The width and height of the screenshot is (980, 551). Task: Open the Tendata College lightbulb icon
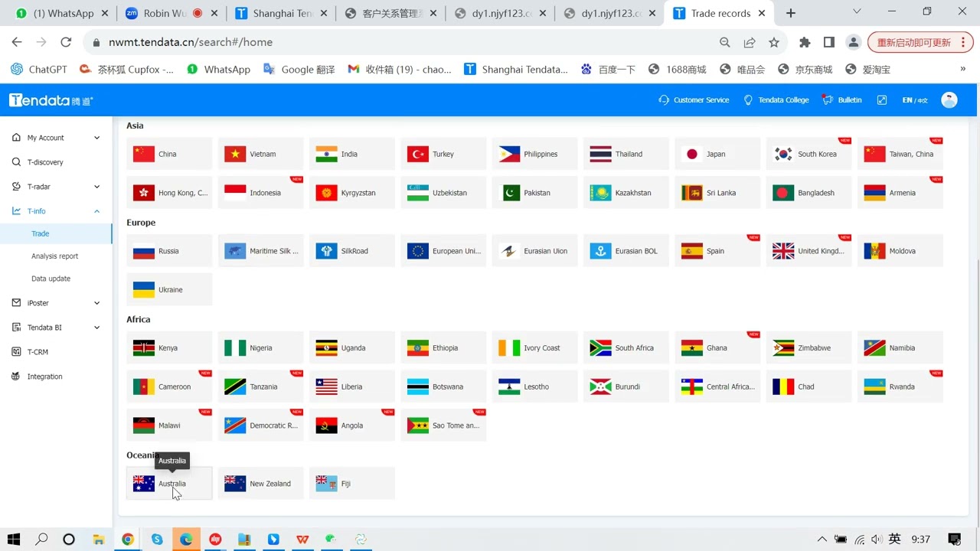click(749, 100)
